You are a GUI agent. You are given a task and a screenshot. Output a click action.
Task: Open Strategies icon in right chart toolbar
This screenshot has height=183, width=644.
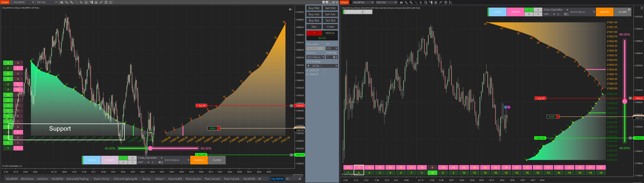[446, 3]
